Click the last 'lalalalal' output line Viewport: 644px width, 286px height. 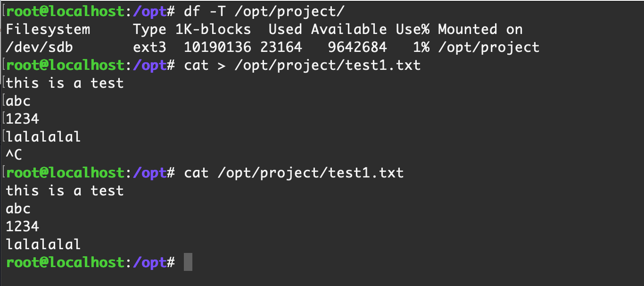43,244
